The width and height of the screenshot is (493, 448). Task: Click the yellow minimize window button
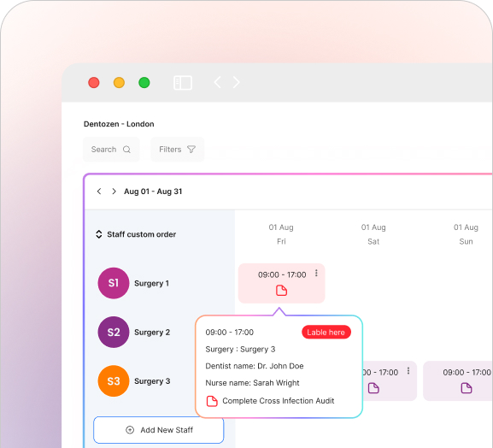coord(119,83)
